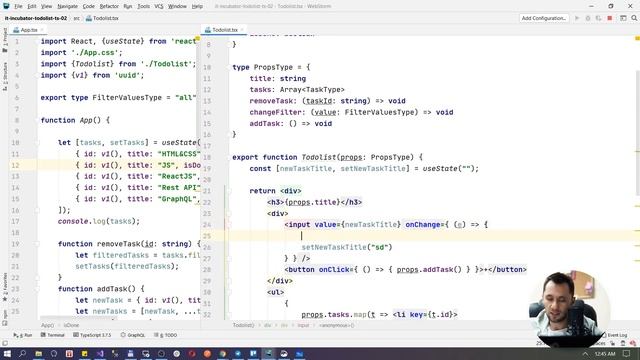Open the Favorites tool window sidebar tab
The image size is (640, 360).
point(5,287)
